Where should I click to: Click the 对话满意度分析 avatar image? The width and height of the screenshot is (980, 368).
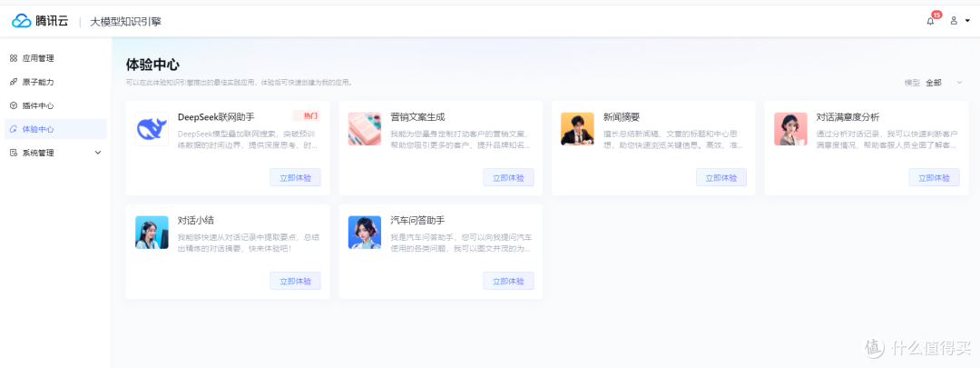[x=790, y=129]
